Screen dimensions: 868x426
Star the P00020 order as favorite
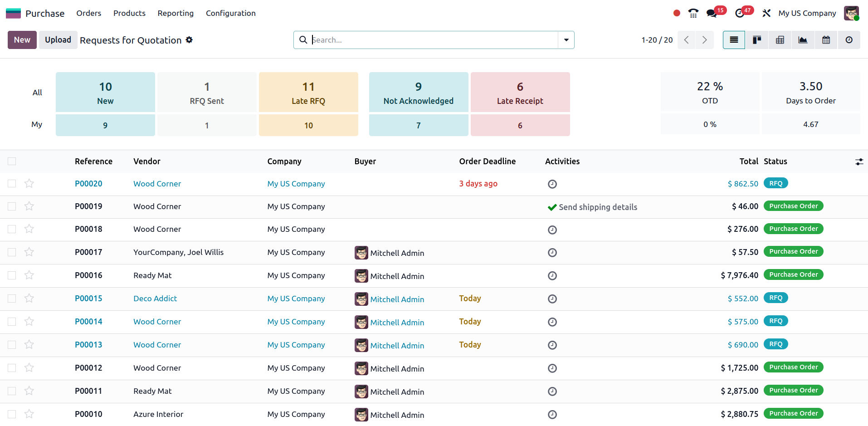(x=29, y=183)
